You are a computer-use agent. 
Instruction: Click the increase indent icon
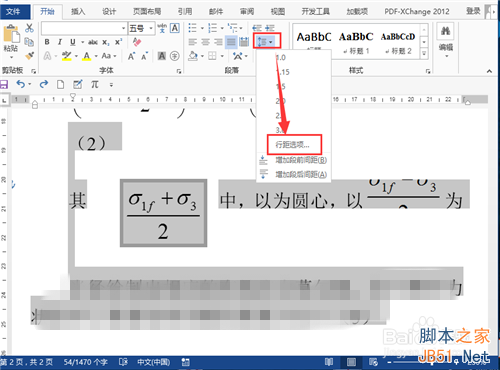(x=270, y=28)
